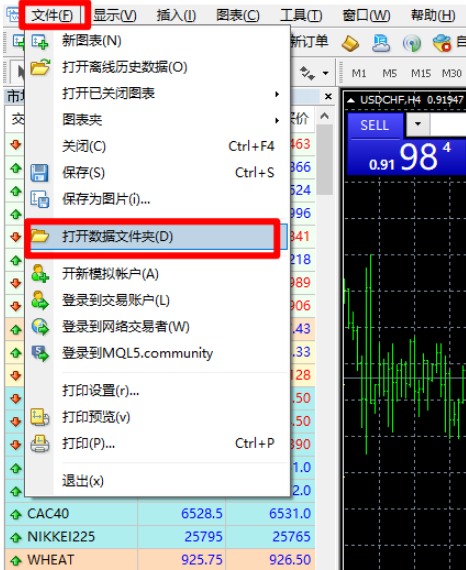Select the CAC40 symbol row
This screenshot has width=466, height=570.
(160, 514)
